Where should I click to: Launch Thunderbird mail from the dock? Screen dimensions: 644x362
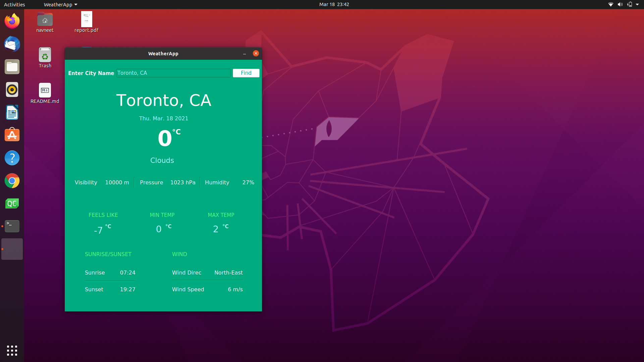[12, 44]
